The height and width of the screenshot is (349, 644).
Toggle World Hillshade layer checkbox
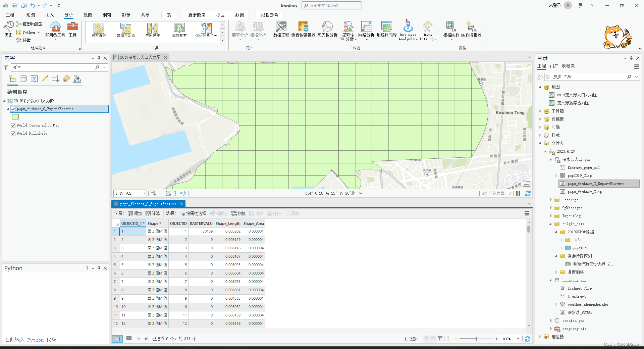(13, 133)
